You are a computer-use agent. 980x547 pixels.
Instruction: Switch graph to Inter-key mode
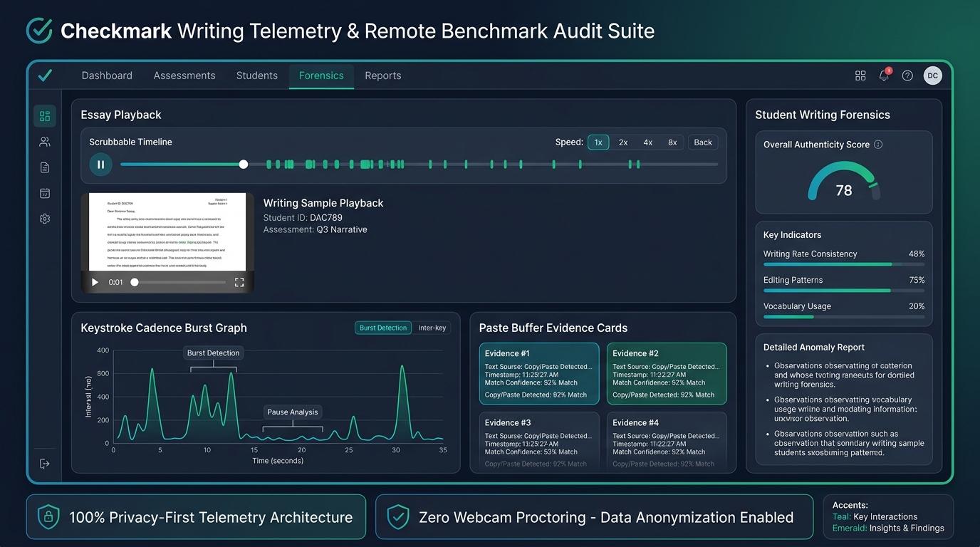pos(432,328)
